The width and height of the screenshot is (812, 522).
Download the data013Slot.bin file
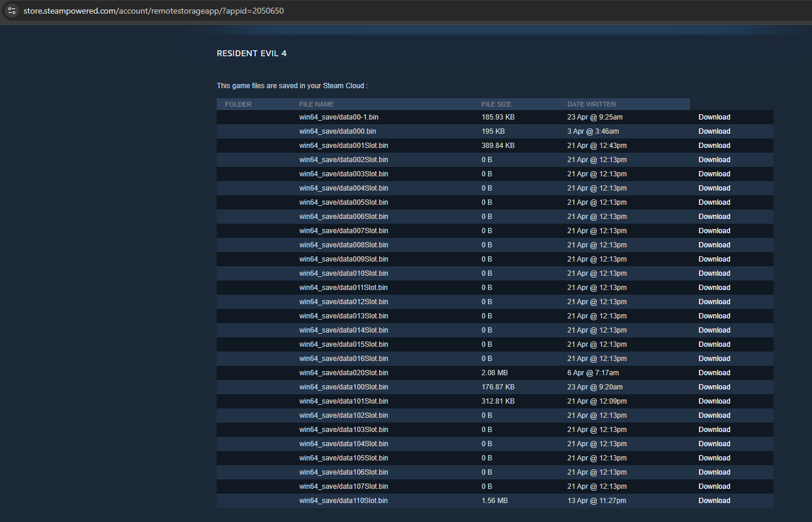(x=714, y=316)
